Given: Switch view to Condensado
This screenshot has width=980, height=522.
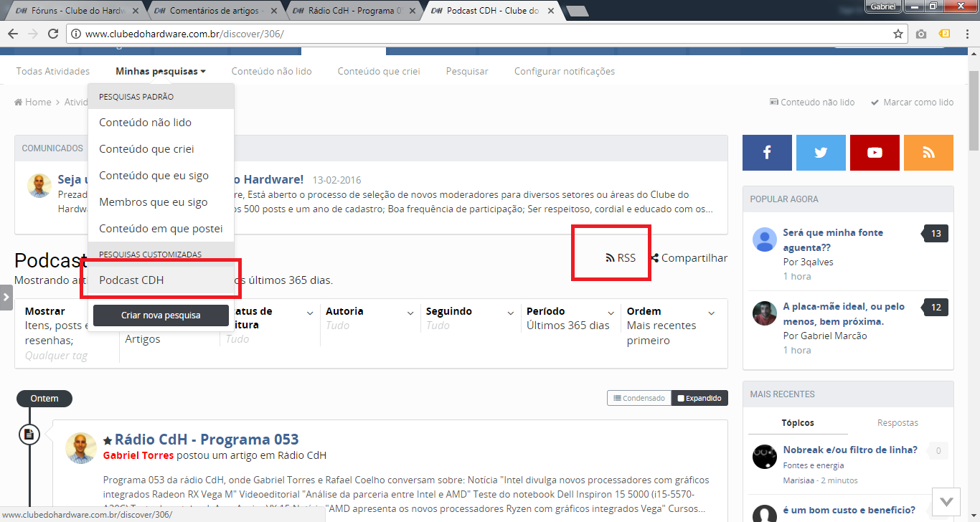Looking at the screenshot, I should [x=639, y=398].
